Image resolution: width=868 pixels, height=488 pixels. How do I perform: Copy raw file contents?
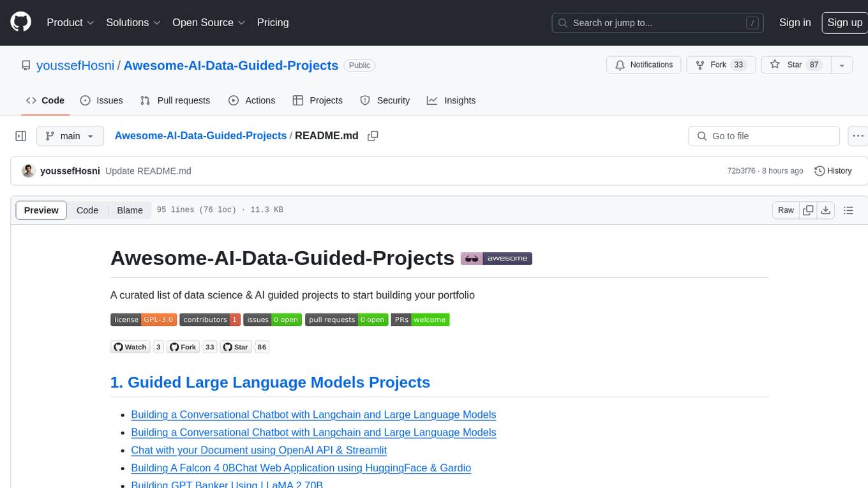(808, 210)
